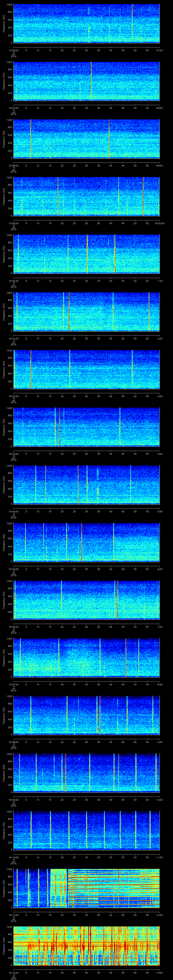Select the 15:58:00 start time label
The height and width of the screenshot is (980, 173).
tap(13, 166)
